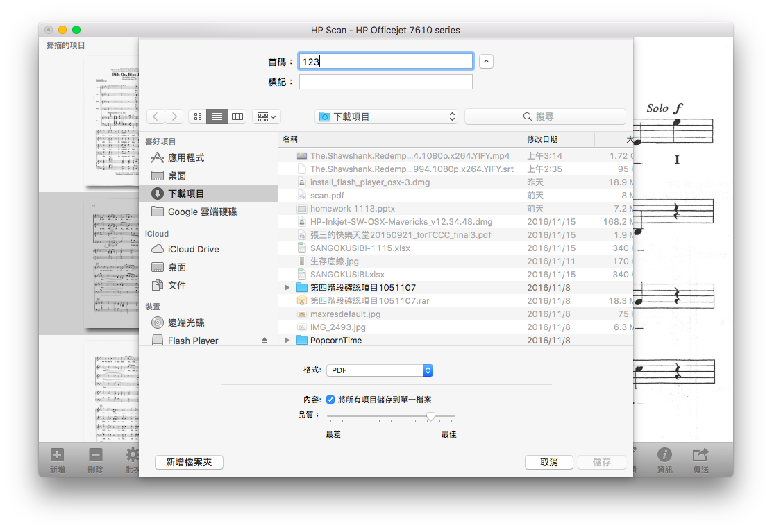
Task: Switch to icon view mode
Action: 198,117
